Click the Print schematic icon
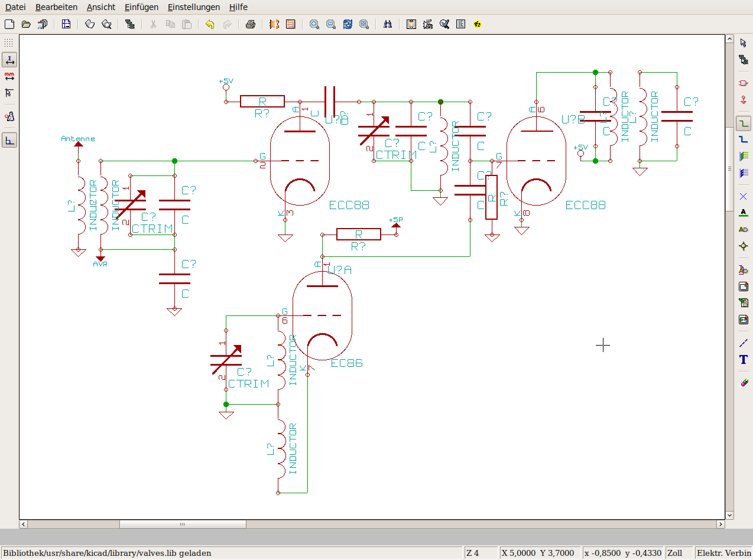This screenshot has width=753, height=560. (251, 24)
